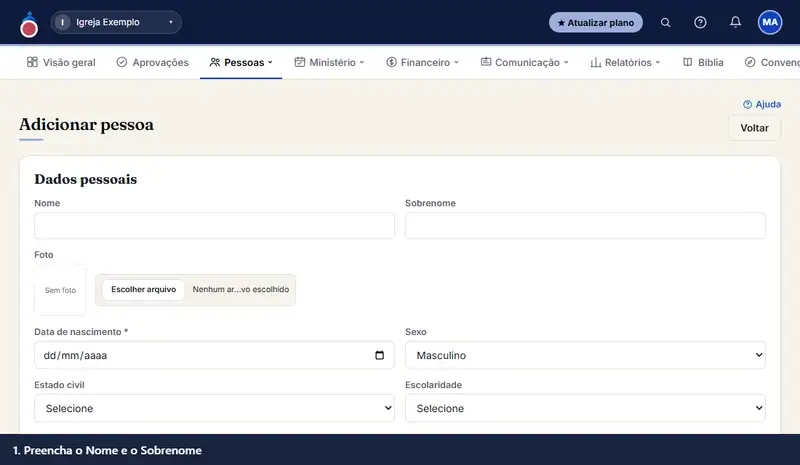This screenshot has width=800, height=465.
Task: Open search with magnifier icon
Action: pos(665,22)
